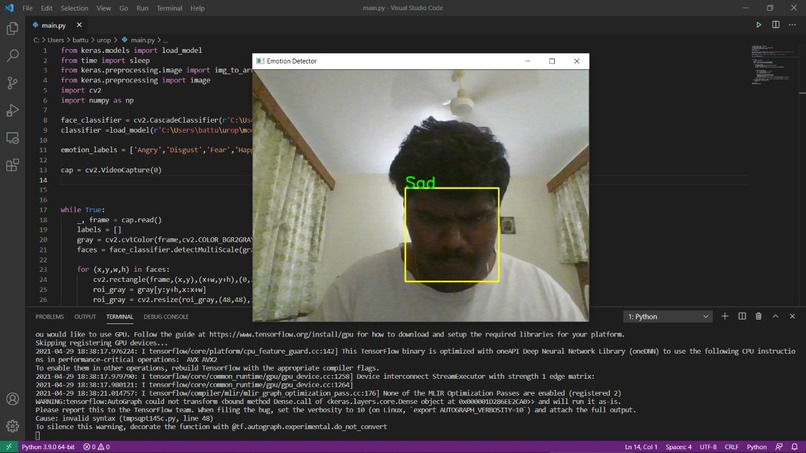Click 'import cv2' on line 5
The image size is (806, 453).
click(x=81, y=90)
